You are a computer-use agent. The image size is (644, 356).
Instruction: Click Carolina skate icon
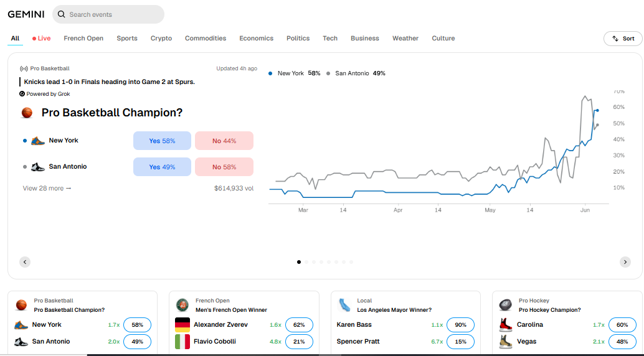[x=506, y=325]
